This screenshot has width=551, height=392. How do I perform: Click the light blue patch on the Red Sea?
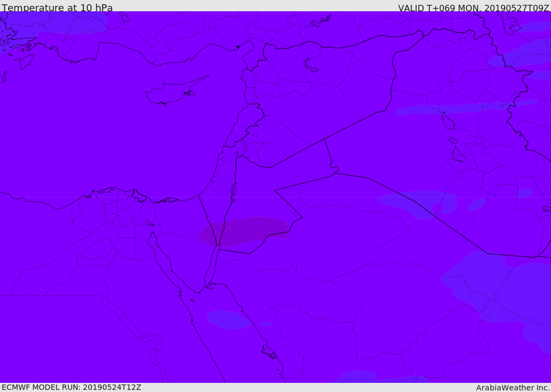(x=228, y=319)
